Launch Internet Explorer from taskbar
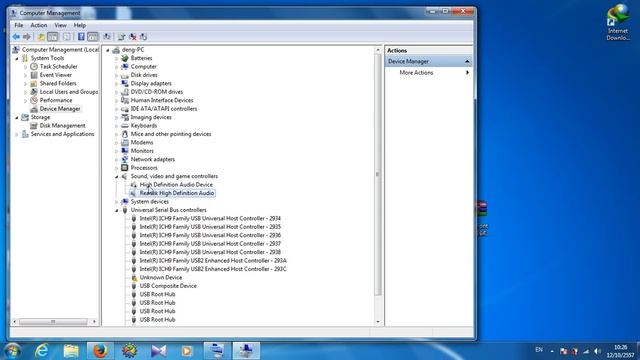 click(42, 351)
